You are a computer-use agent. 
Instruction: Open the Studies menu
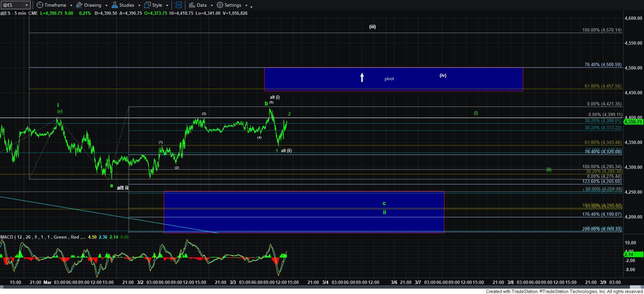click(x=123, y=5)
